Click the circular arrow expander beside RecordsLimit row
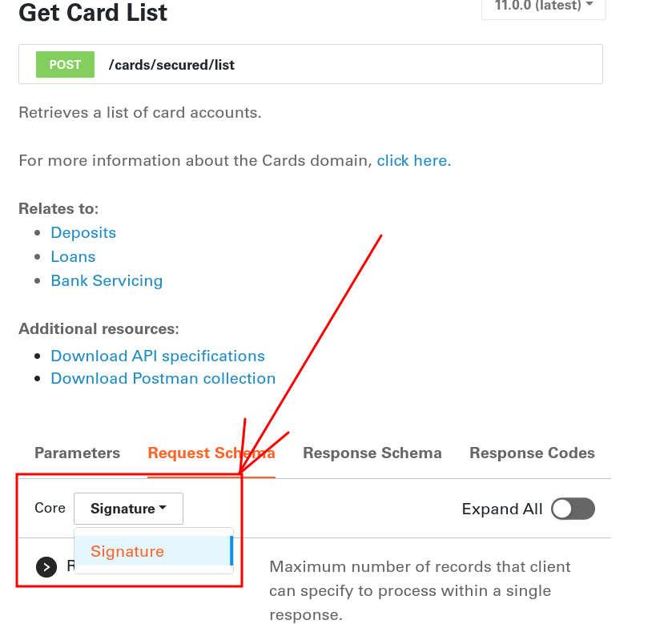The width and height of the screenshot is (672, 624). click(46, 567)
